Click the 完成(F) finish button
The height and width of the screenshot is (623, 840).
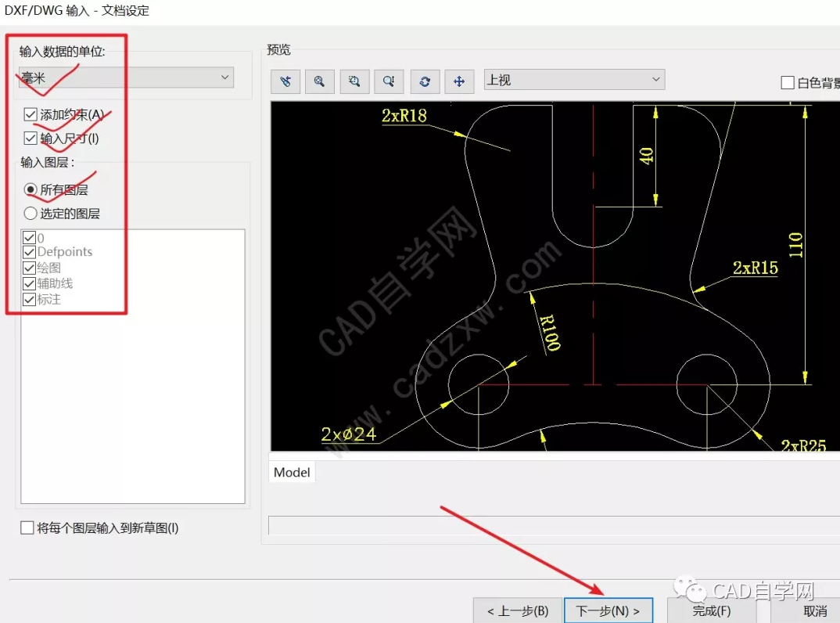[711, 610]
